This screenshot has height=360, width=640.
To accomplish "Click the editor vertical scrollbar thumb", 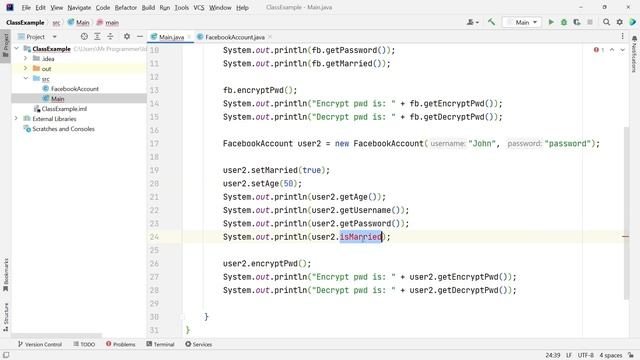I will 626,213.
